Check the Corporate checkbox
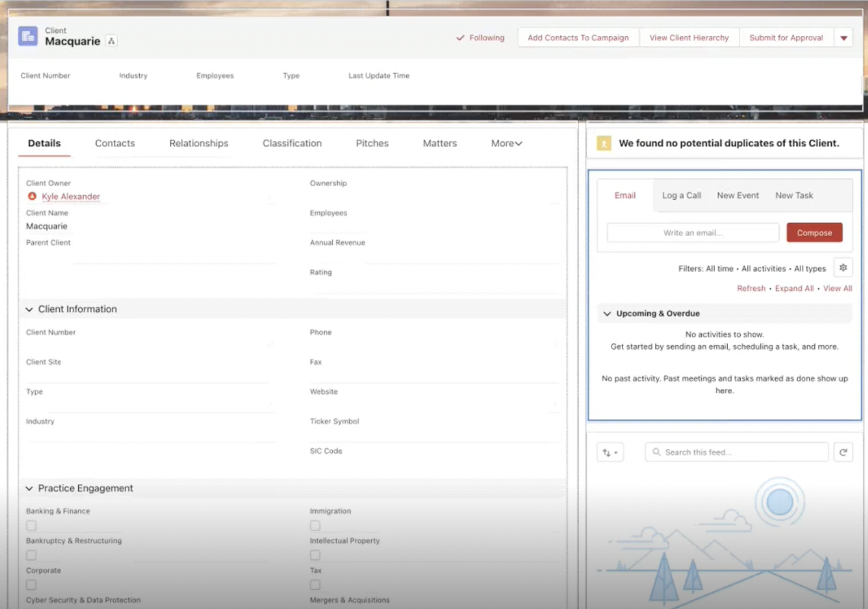 click(x=31, y=585)
